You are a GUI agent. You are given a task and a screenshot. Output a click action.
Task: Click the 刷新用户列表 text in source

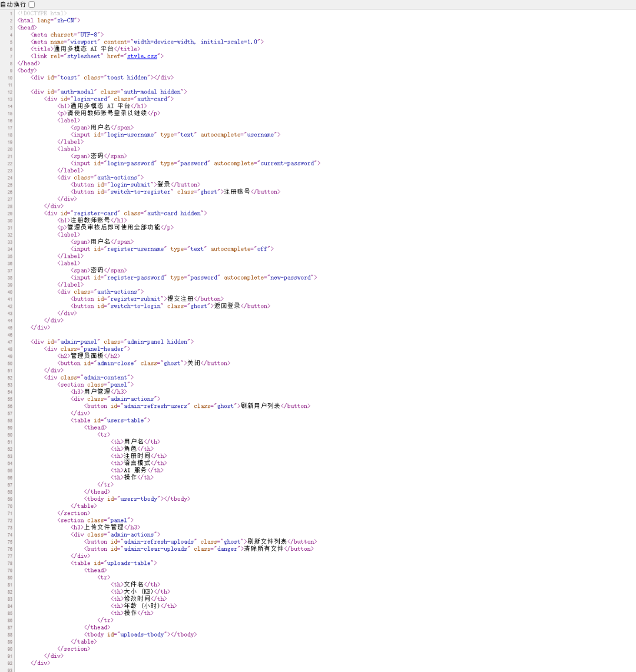click(x=260, y=406)
